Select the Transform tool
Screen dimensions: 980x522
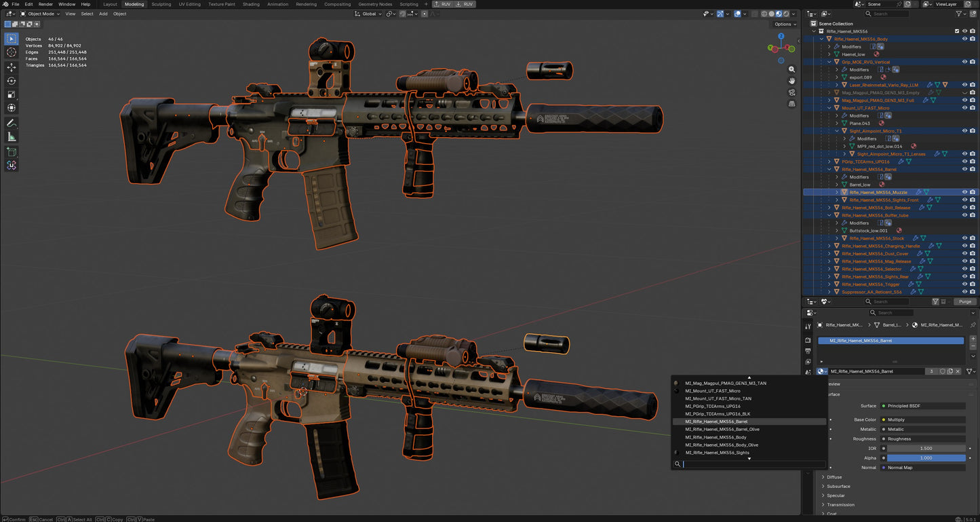coord(12,108)
